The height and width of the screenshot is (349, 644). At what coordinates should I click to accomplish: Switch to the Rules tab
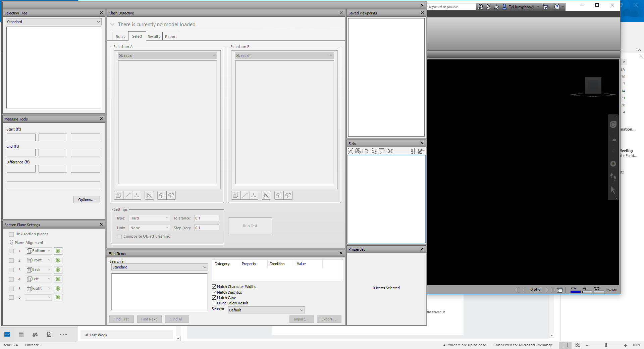point(120,36)
